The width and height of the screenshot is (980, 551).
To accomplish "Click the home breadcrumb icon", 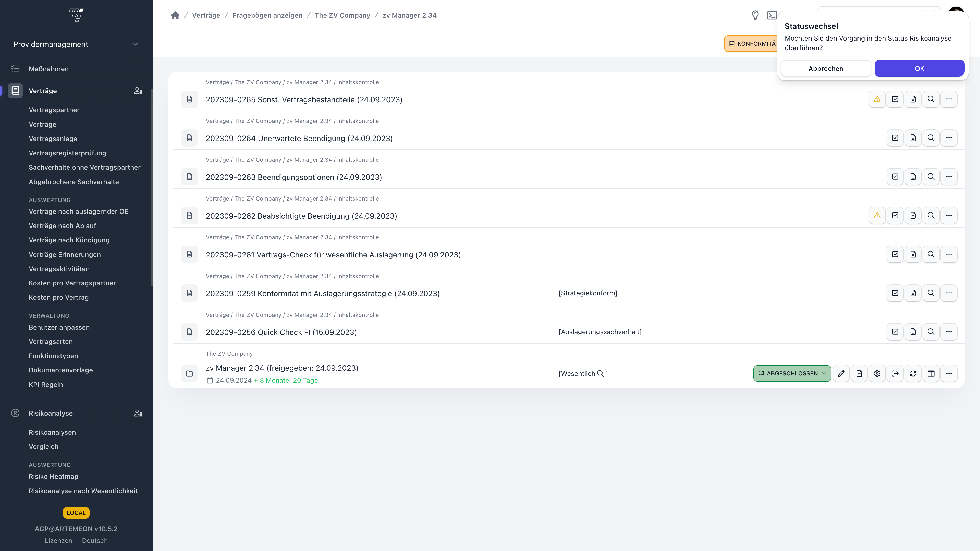I will 175,15.
